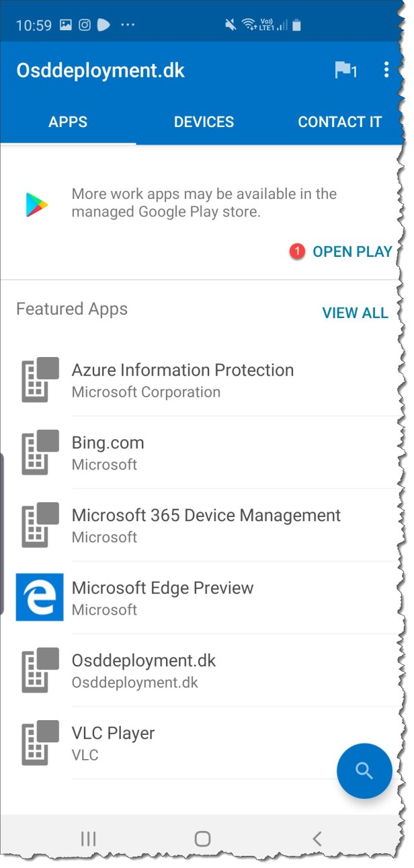Tap the Microsoft Edge Preview app icon

pos(40,597)
